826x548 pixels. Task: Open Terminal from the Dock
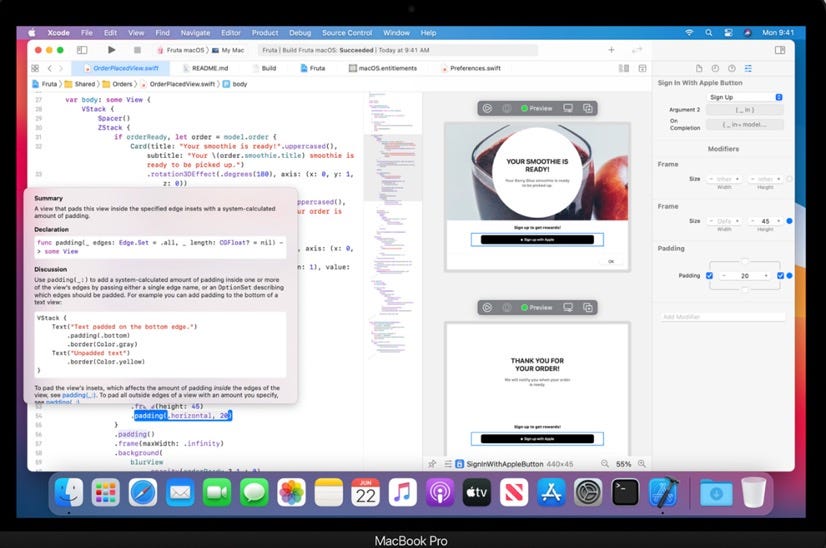625,493
